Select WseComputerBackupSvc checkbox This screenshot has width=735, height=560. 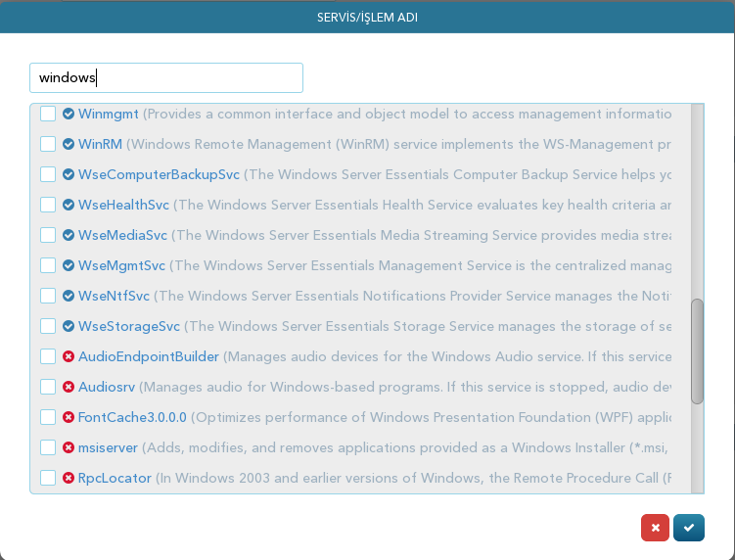pos(48,174)
